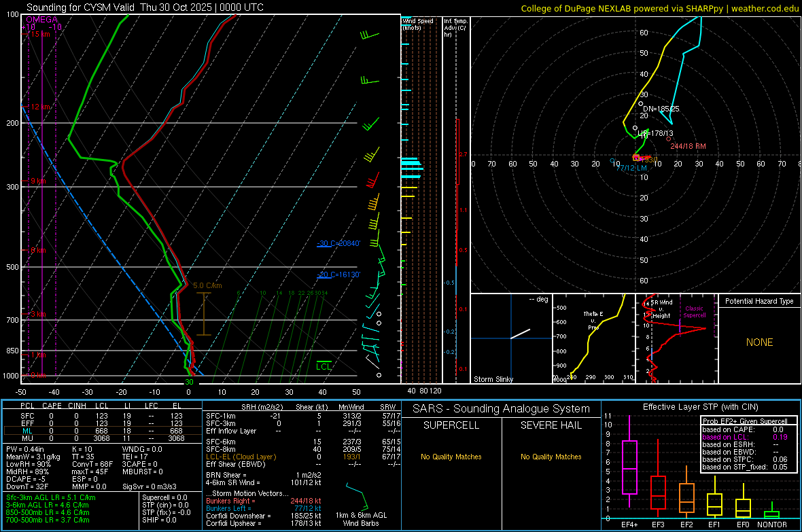Select the 15 km height marker
The image size is (802, 532).
point(40,34)
